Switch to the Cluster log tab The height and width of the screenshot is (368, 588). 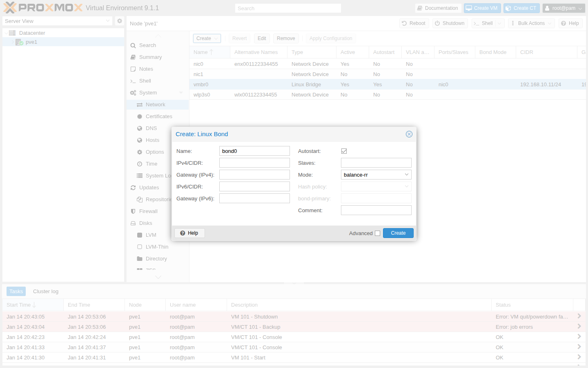coord(46,292)
